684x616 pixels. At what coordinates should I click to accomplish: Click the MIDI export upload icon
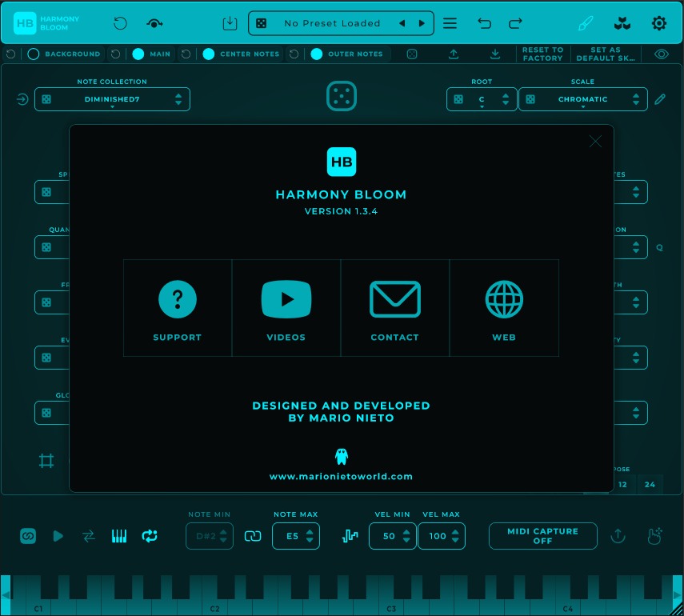click(x=618, y=536)
